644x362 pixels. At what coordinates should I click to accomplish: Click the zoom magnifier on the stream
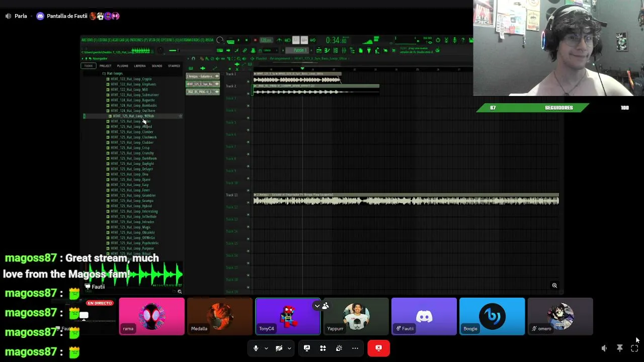[x=554, y=286]
